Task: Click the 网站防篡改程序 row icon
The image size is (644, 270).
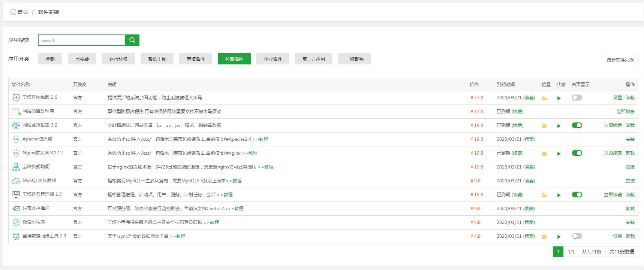Action: 16,112
